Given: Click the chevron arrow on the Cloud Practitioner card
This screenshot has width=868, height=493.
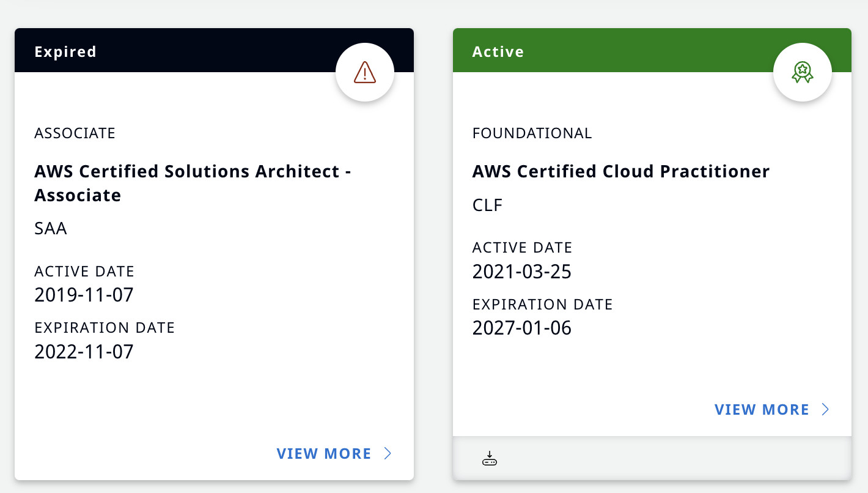Looking at the screenshot, I should click(x=825, y=409).
